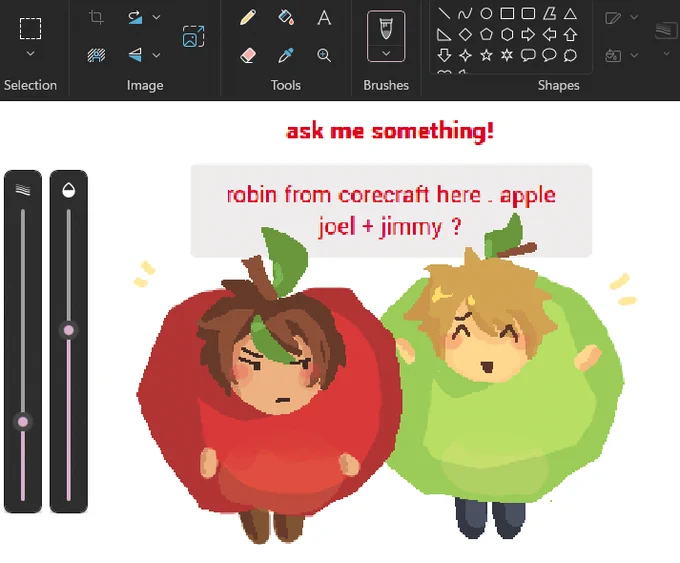This screenshot has height=563, width=680.
Task: Click the Crop image icon
Action: click(96, 17)
